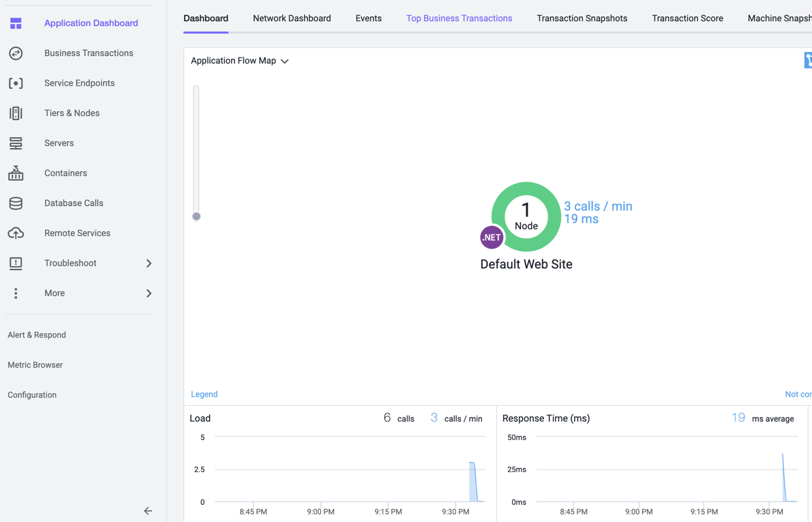Click the Servers stack icon
The image size is (812, 522).
(16, 143)
